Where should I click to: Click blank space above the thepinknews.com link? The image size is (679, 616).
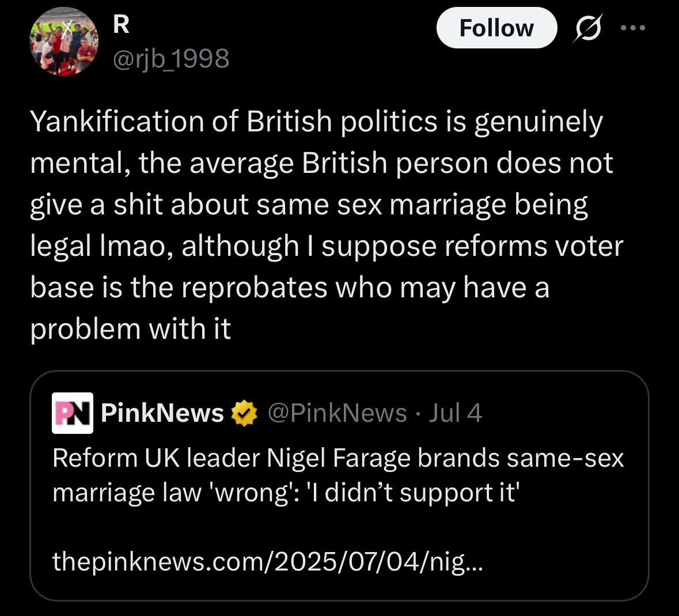[340, 527]
